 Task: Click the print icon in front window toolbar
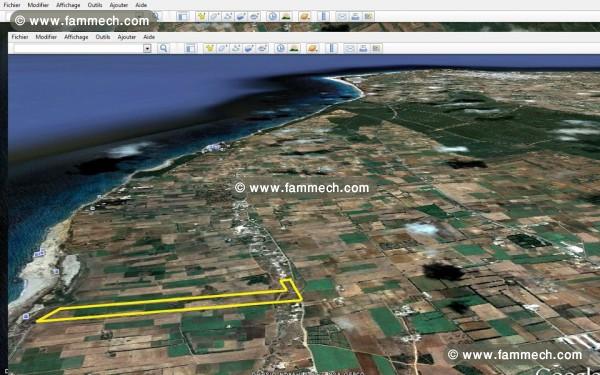pyautogui.click(x=363, y=48)
